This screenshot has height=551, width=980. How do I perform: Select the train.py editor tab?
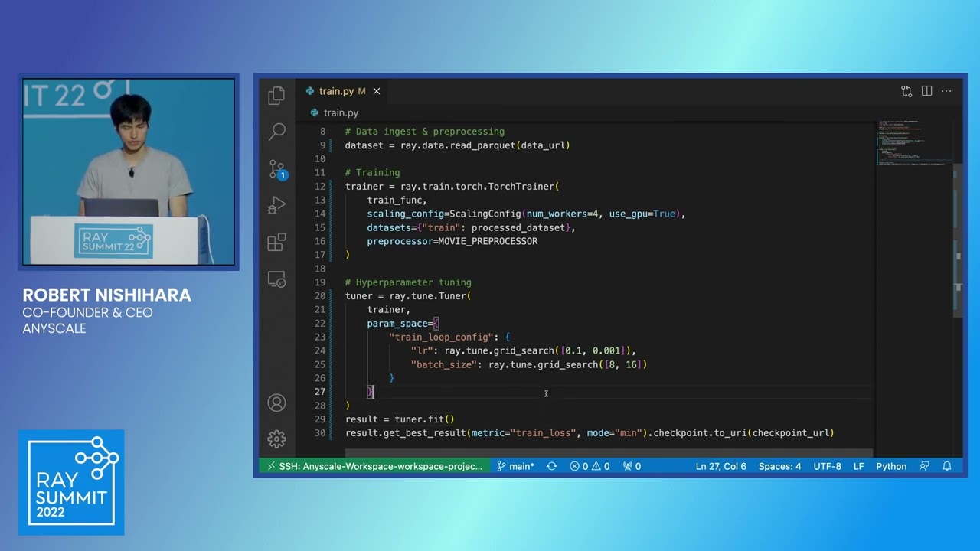click(343, 91)
